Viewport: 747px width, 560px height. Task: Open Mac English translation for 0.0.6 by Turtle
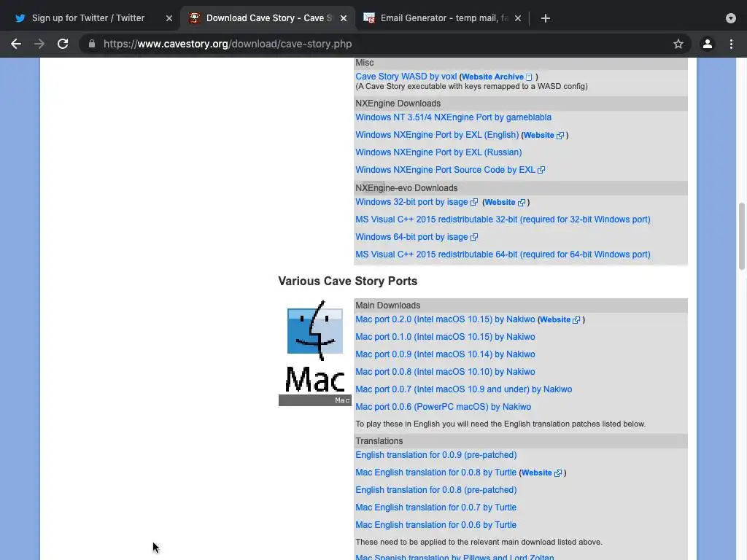pyautogui.click(x=436, y=525)
